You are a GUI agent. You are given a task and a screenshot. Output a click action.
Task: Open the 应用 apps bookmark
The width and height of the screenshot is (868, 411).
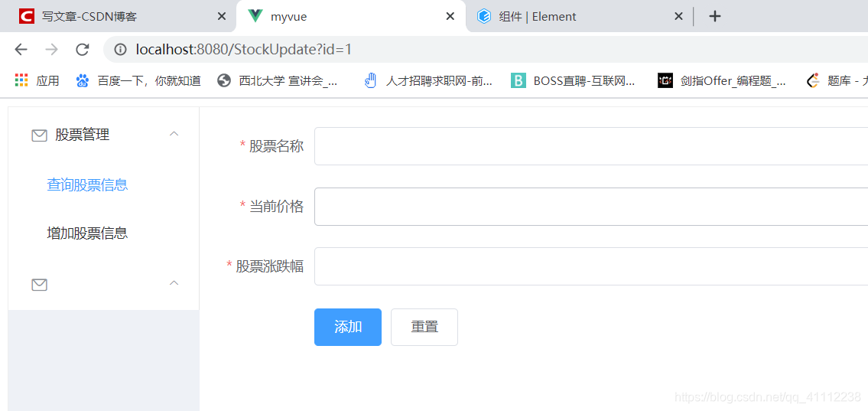click(37, 81)
